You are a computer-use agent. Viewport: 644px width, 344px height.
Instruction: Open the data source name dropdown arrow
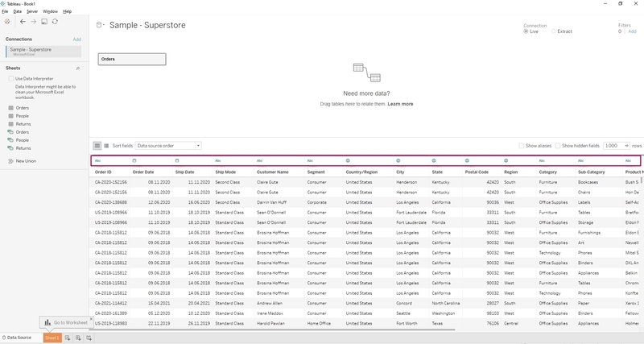(x=104, y=25)
